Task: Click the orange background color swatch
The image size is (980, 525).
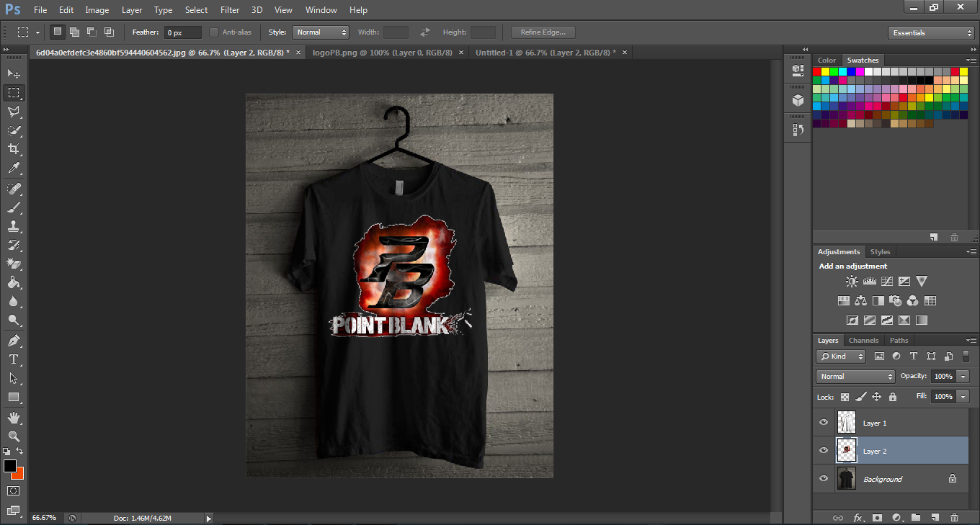Action: click(x=19, y=474)
